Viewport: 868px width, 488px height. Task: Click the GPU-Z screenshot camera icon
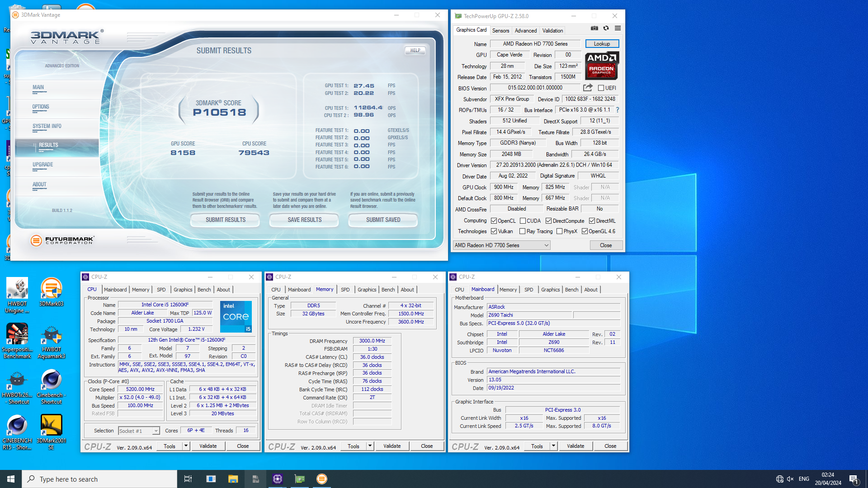click(594, 28)
